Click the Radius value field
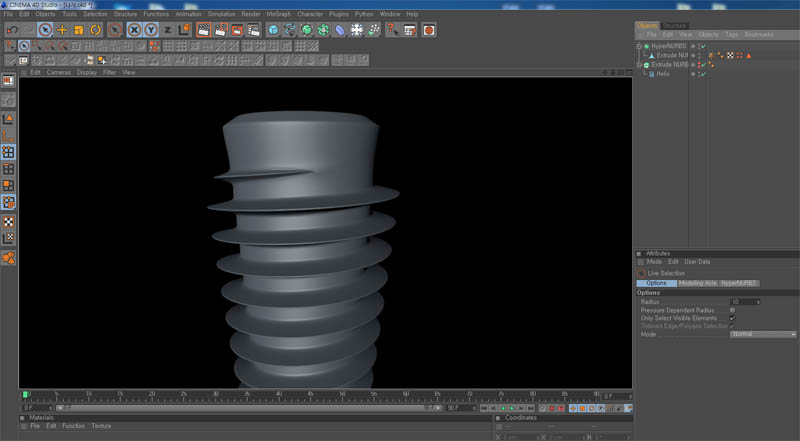The height and width of the screenshot is (441, 800). click(x=745, y=302)
